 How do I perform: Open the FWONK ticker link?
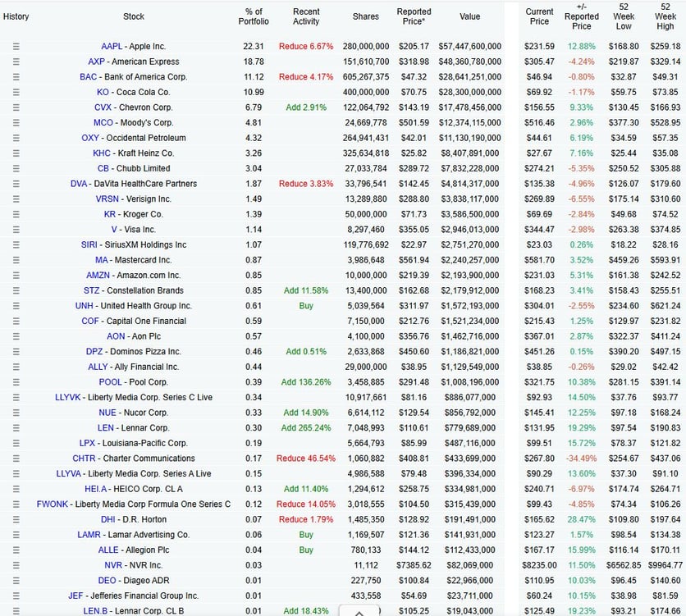point(52,504)
